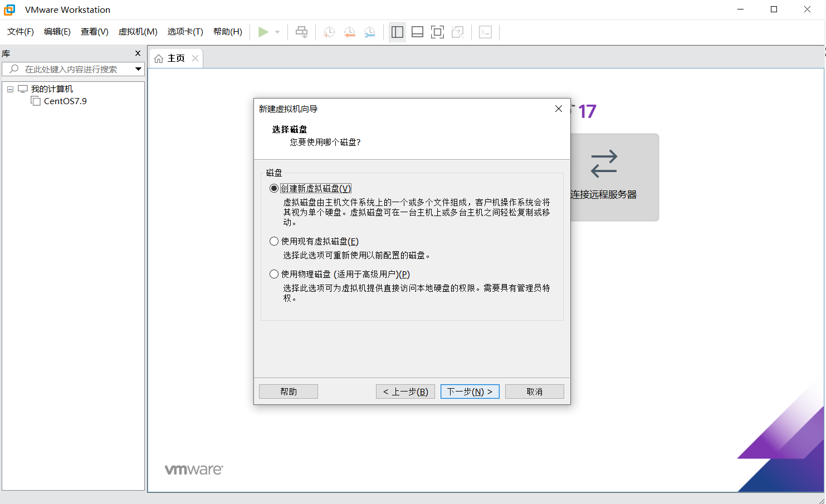The image size is (826, 504).
Task: Click the 连接远程服务器 tile
Action: 614,177
